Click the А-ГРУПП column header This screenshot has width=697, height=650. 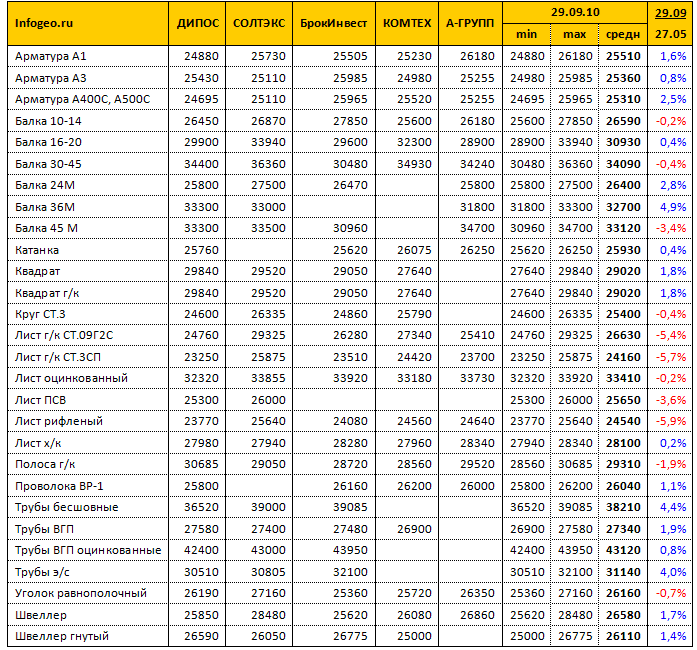470,23
